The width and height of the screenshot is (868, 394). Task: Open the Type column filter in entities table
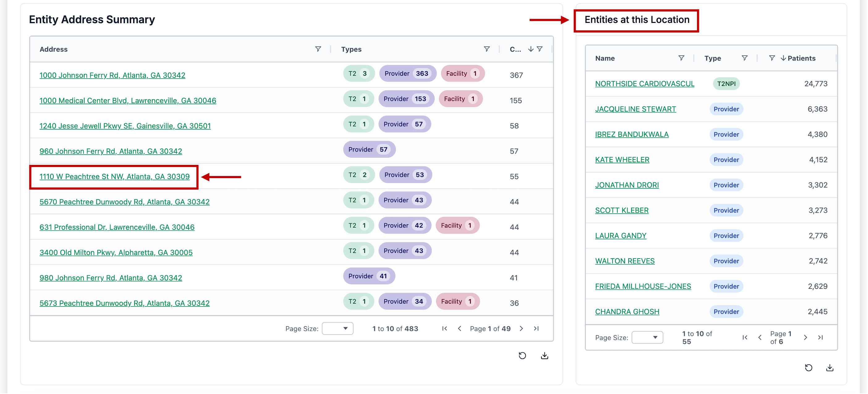[x=744, y=58]
